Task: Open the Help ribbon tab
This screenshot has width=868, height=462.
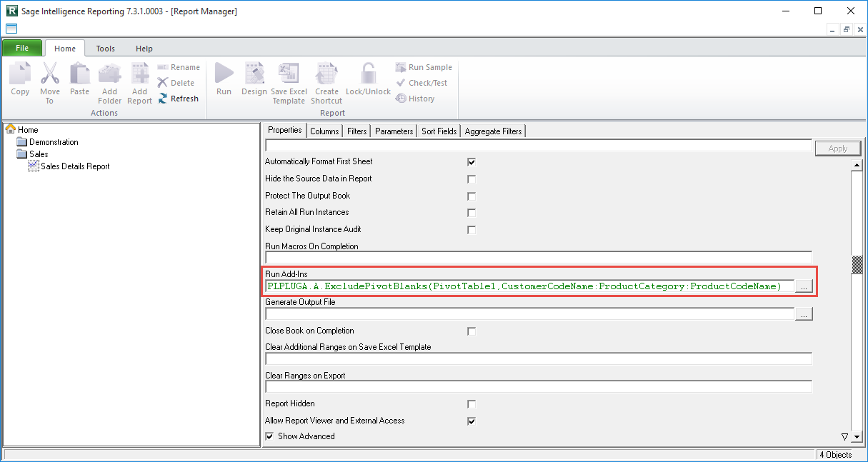Action: pos(144,49)
